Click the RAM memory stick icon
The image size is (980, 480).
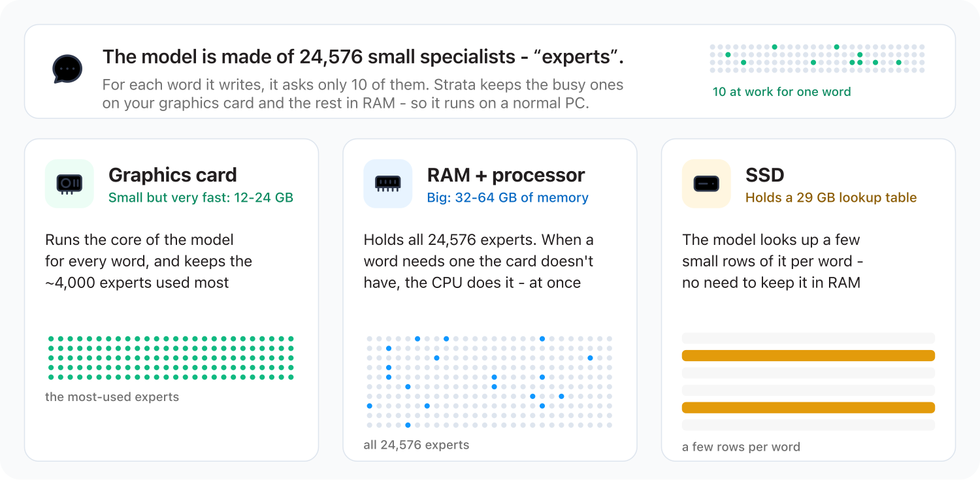coord(388,184)
